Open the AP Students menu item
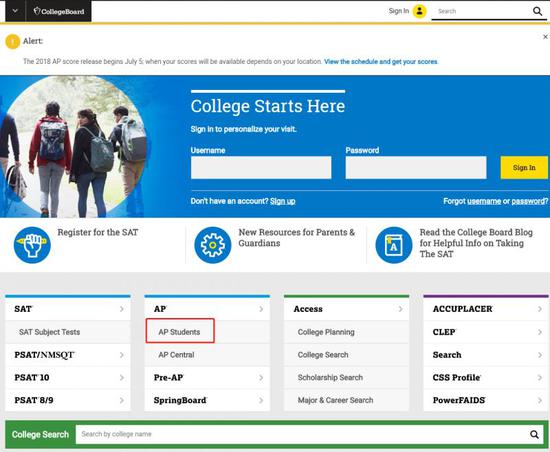 180,332
